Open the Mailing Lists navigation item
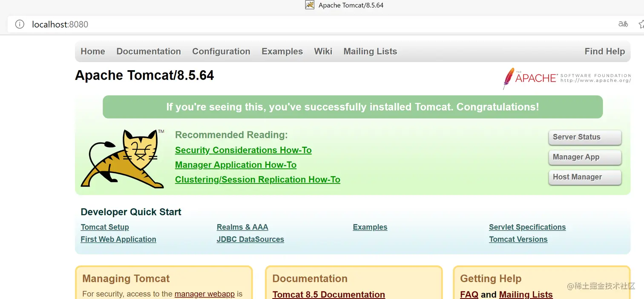This screenshot has height=299, width=644. pos(370,51)
